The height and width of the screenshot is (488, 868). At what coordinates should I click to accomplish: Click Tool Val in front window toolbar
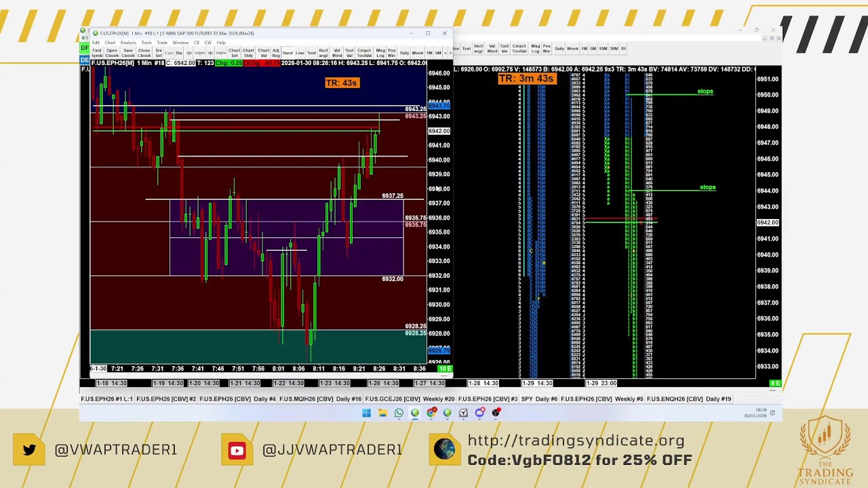[349, 52]
